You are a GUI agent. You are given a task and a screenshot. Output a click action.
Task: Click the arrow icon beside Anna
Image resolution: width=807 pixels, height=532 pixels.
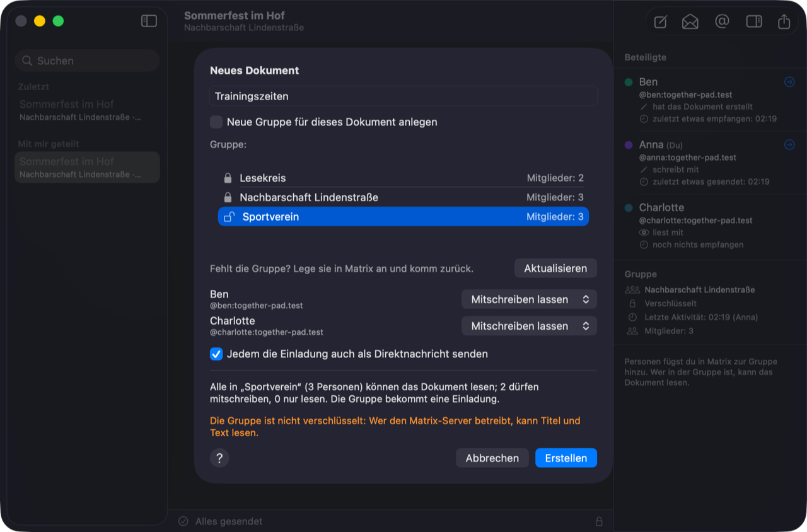[x=789, y=145]
